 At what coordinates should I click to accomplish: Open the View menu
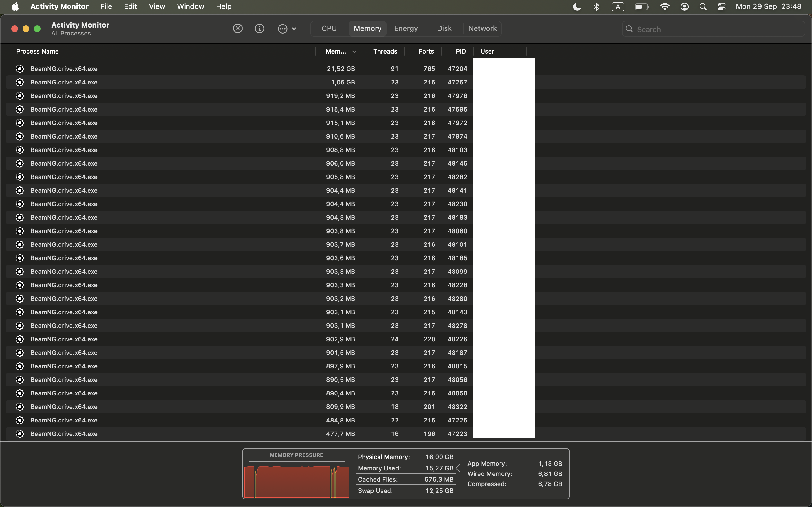tap(157, 6)
